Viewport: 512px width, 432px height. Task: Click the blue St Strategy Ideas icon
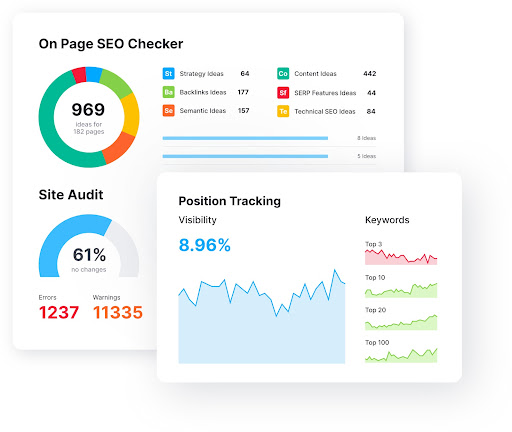168,73
